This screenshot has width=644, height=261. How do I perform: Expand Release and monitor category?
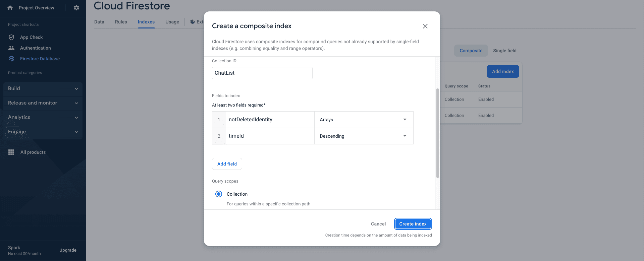[x=43, y=103]
